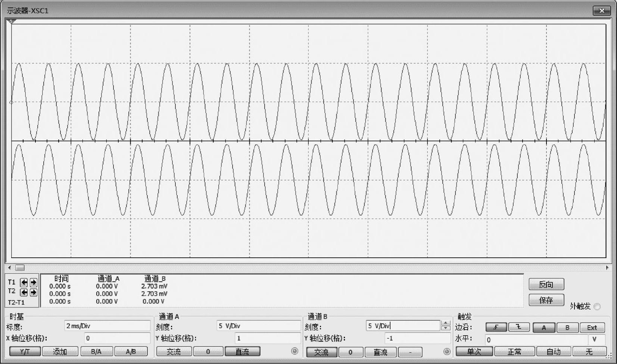Choose trigger source B
Viewport: 617px width, 364px height.
point(567,327)
